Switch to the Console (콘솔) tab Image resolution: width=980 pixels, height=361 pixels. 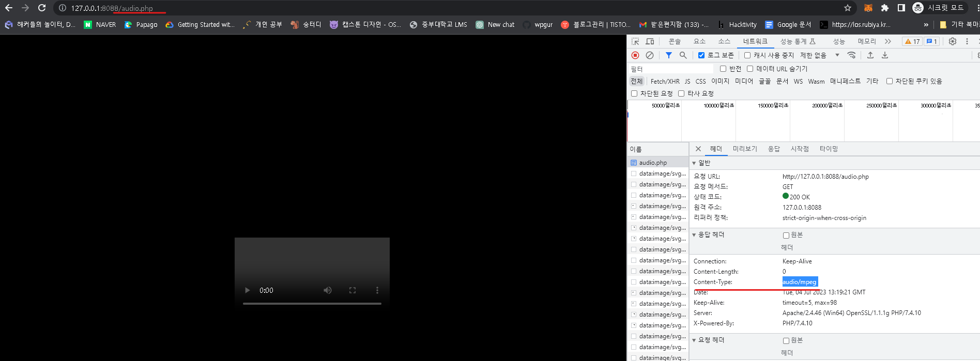[675, 41]
